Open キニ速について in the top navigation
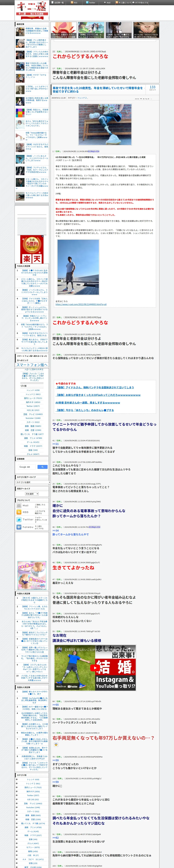 point(124,2)
